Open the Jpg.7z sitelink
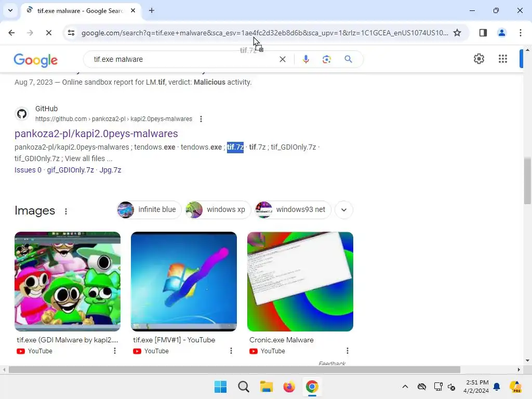The image size is (532, 399). (x=110, y=170)
